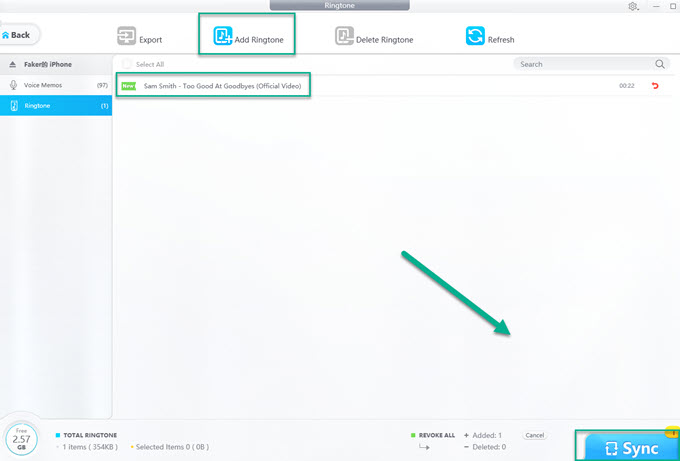
Task: Click the TOTAL RINGTONE label
Action: coord(90,435)
